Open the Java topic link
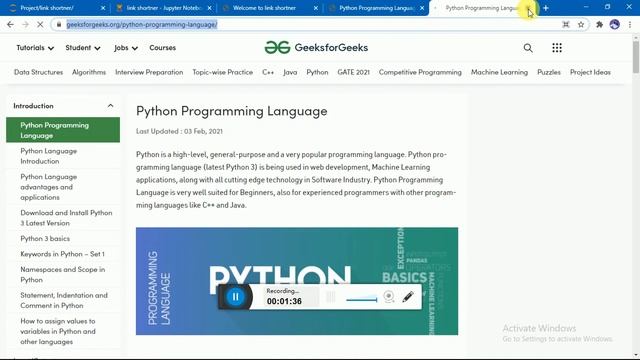 [x=290, y=72]
